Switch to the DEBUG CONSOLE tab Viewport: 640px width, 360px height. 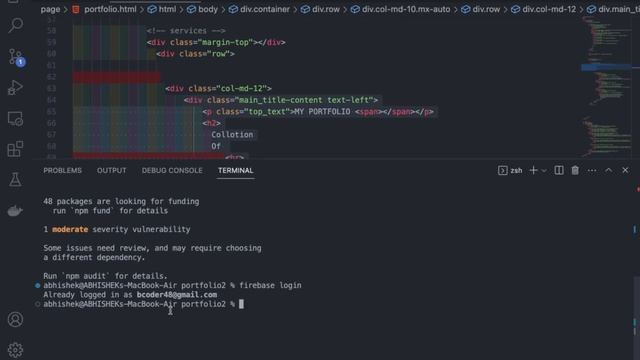coord(172,171)
